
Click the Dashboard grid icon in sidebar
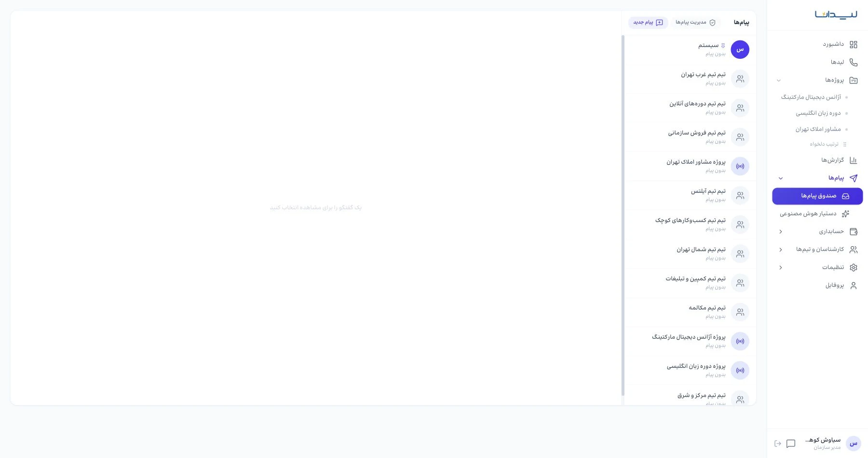click(x=853, y=44)
